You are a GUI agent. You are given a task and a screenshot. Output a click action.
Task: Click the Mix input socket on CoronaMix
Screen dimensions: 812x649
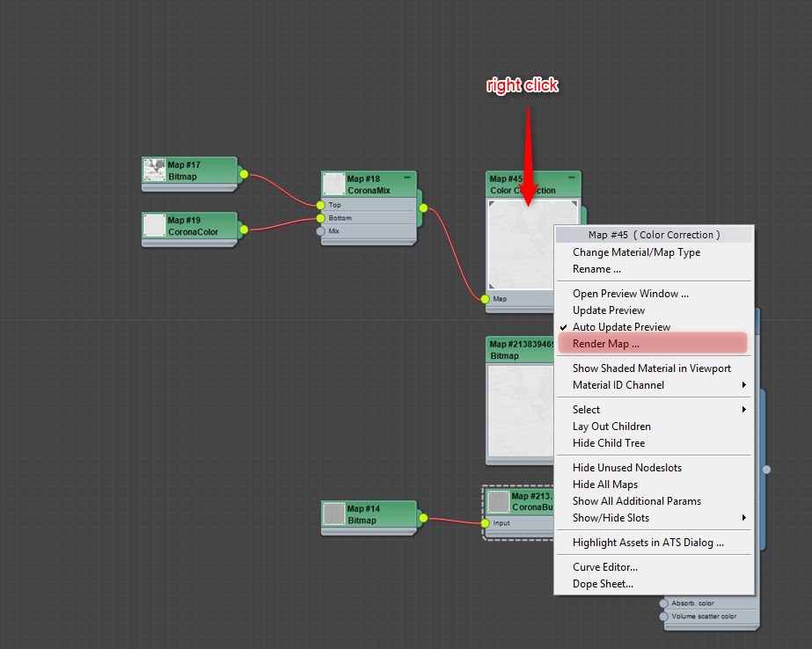point(320,231)
